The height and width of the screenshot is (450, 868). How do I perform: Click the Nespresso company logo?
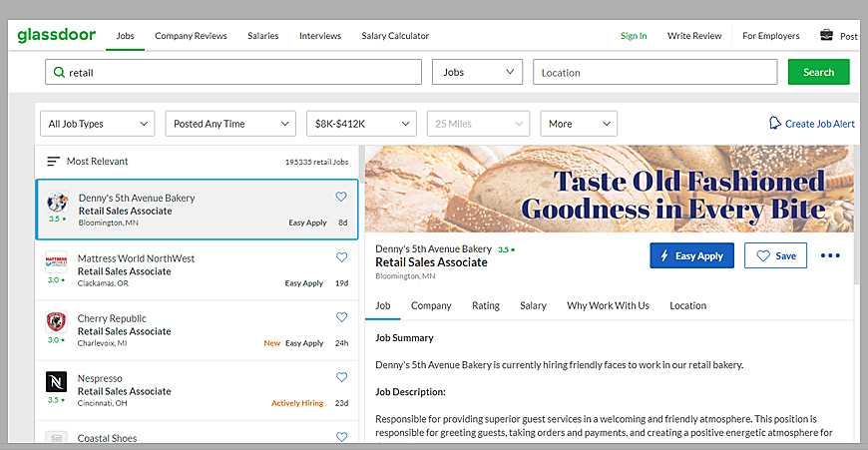point(57,382)
